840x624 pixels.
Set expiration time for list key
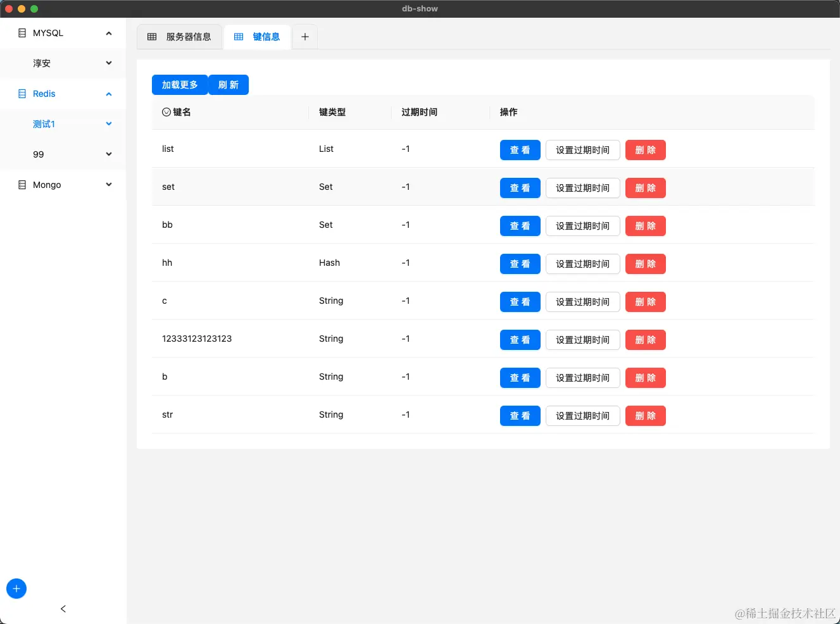pos(583,150)
